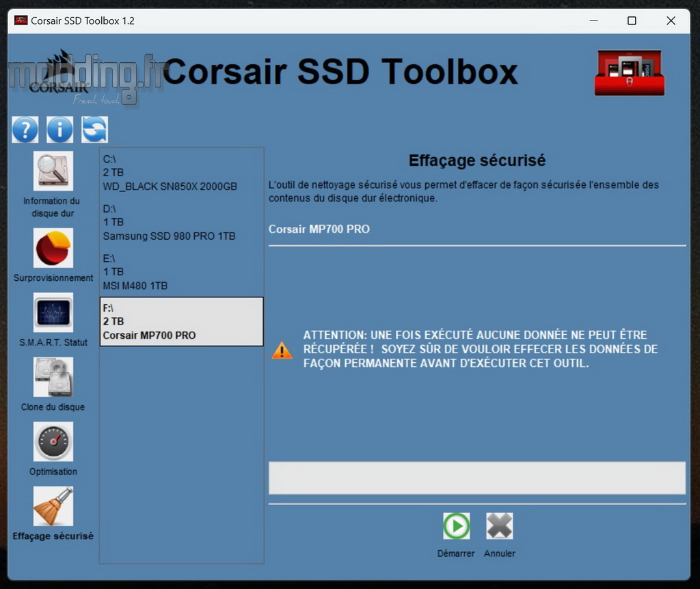Click the S.M.A.R.T. Statut label

53,342
